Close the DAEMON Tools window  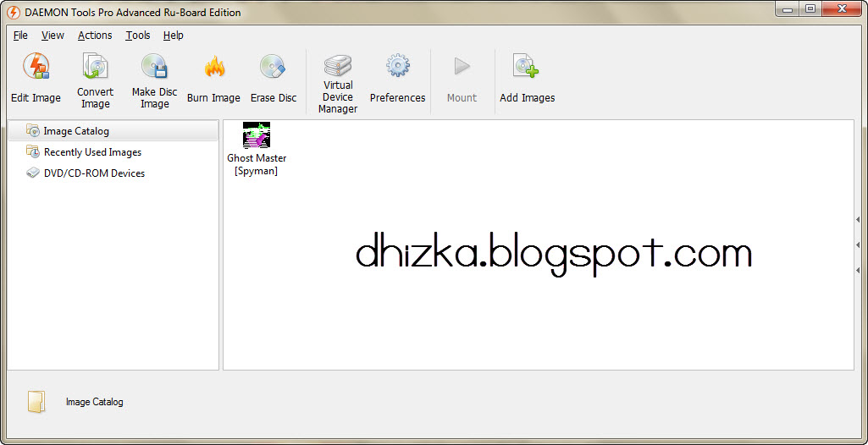pyautogui.click(x=842, y=8)
